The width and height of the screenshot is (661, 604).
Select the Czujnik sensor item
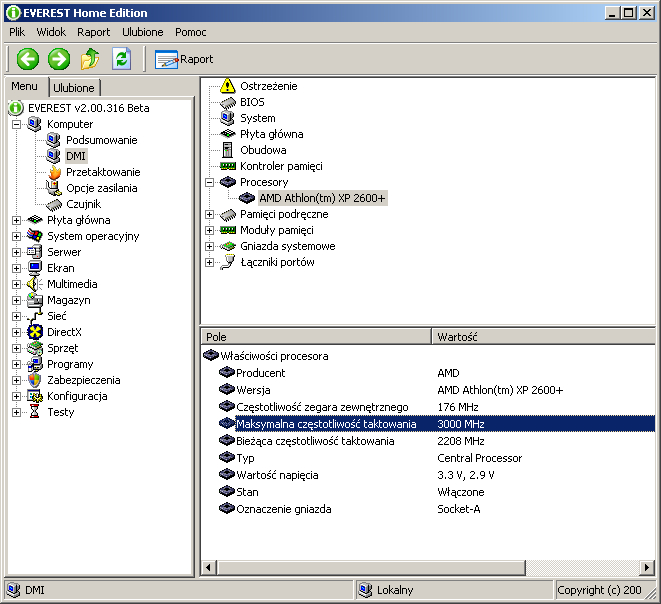tap(83, 204)
